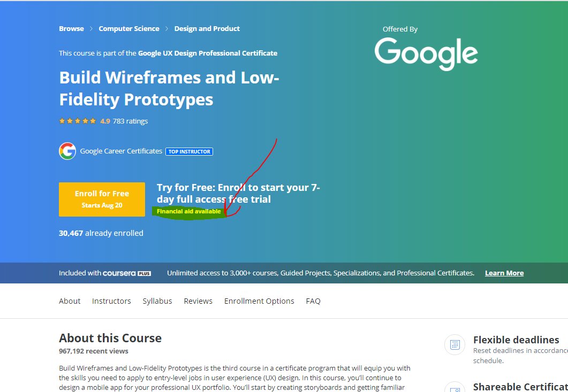Click the 30,467 already enrolled text

coord(101,233)
